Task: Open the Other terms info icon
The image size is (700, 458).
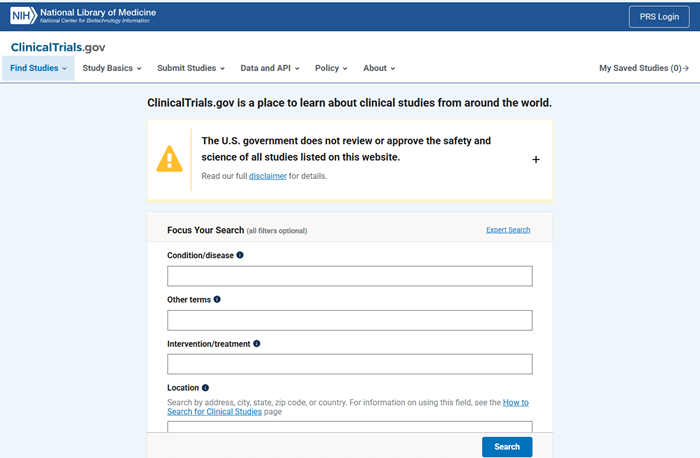Action: (x=217, y=299)
